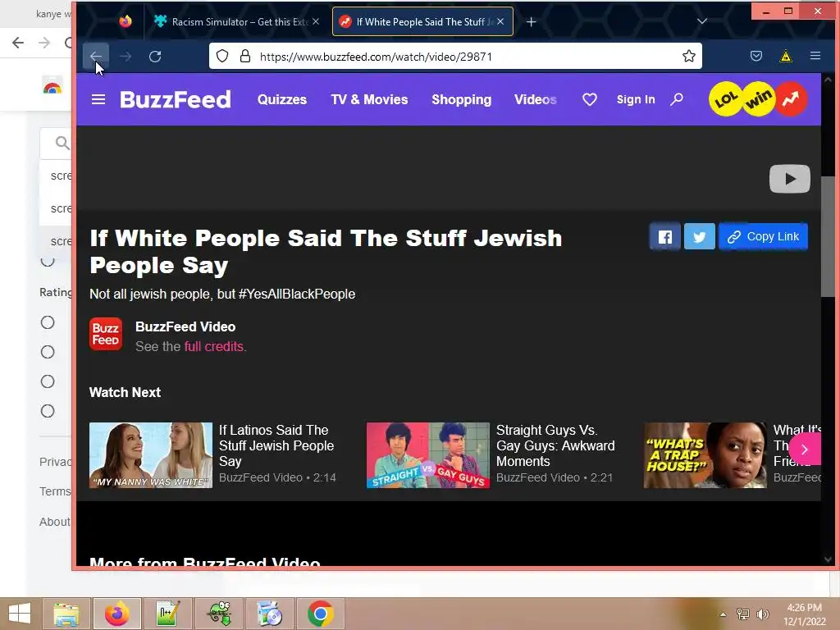Screen dimensions: 840x630
Task: Open a new Firefox tab
Action: [531, 21]
